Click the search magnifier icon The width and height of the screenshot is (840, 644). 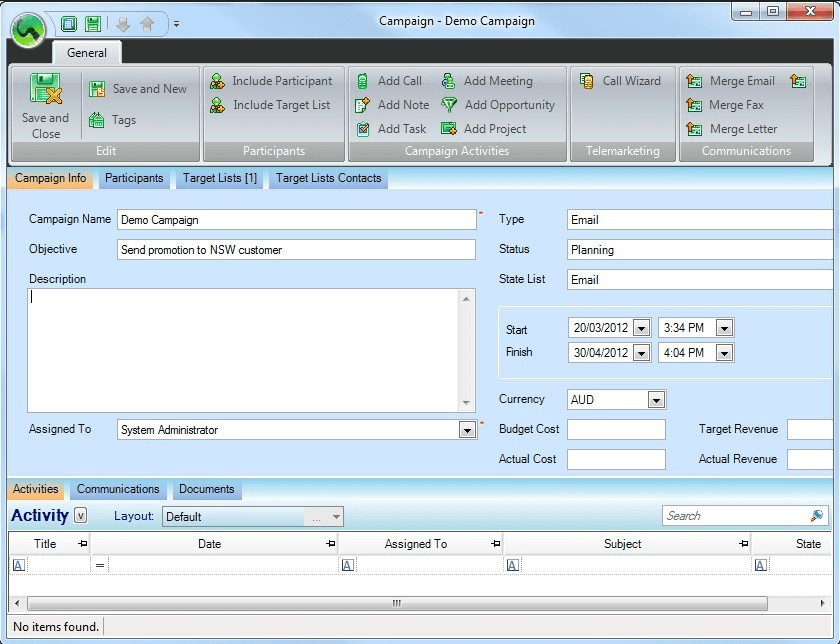point(816,516)
